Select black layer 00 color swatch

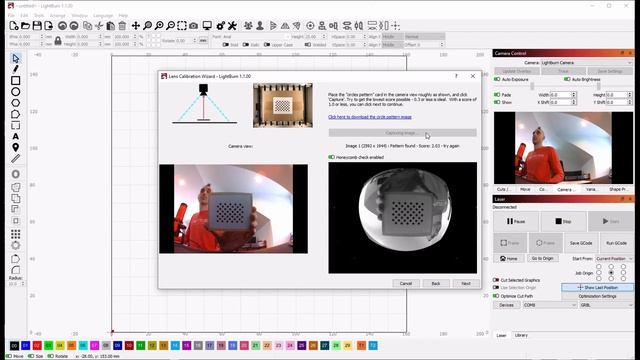pos(14,346)
